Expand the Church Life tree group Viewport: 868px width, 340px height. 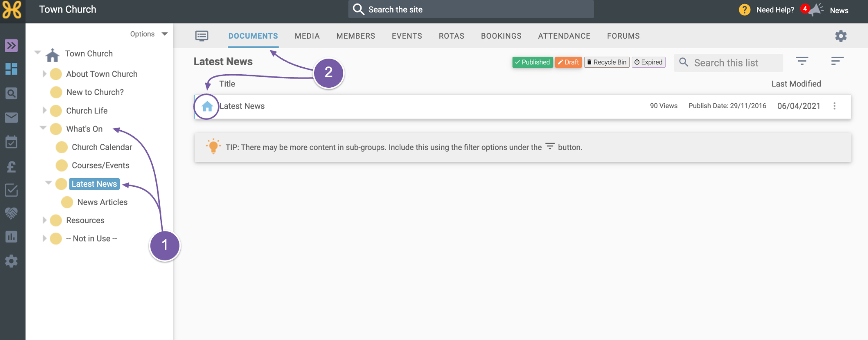tap(44, 110)
